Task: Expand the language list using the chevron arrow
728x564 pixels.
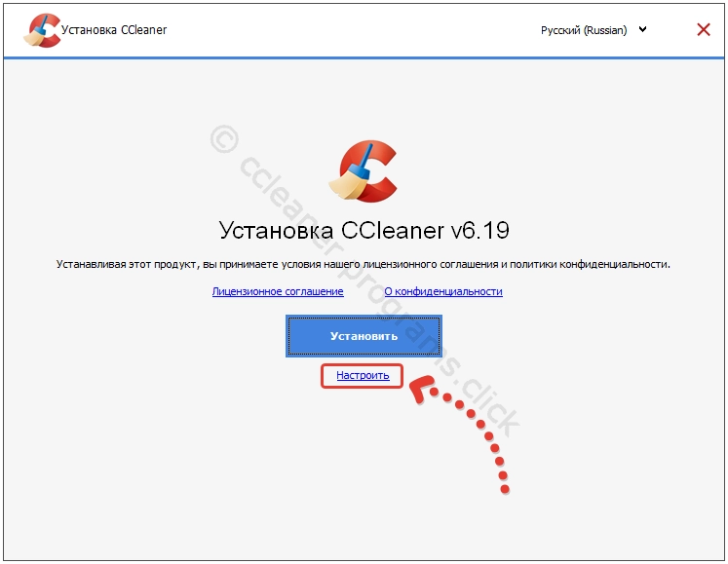Action: pyautogui.click(x=642, y=29)
